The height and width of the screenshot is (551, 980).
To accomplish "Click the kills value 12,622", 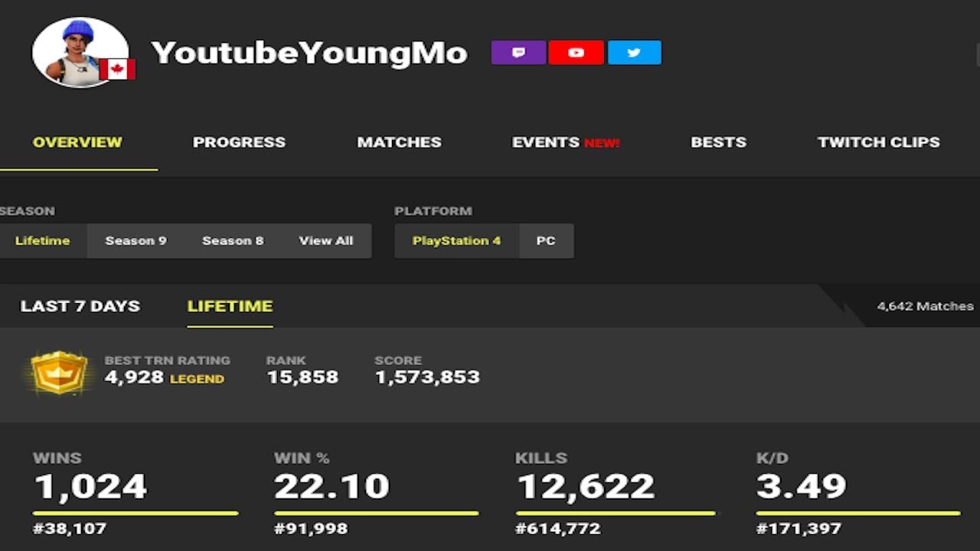I will [586, 487].
